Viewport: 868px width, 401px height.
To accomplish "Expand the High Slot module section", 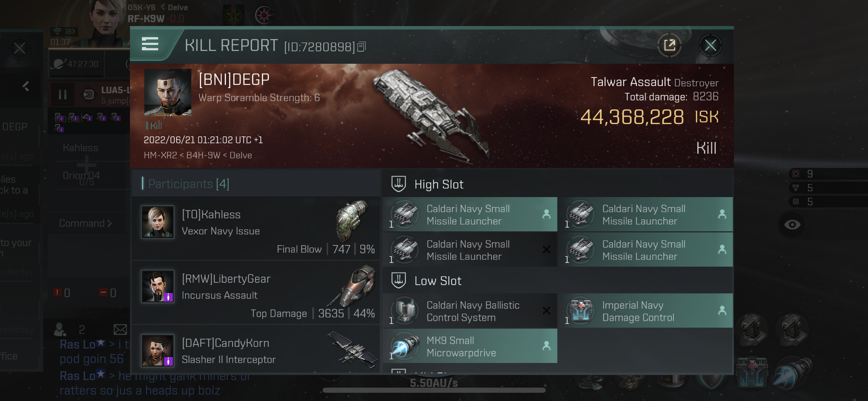I will (437, 184).
